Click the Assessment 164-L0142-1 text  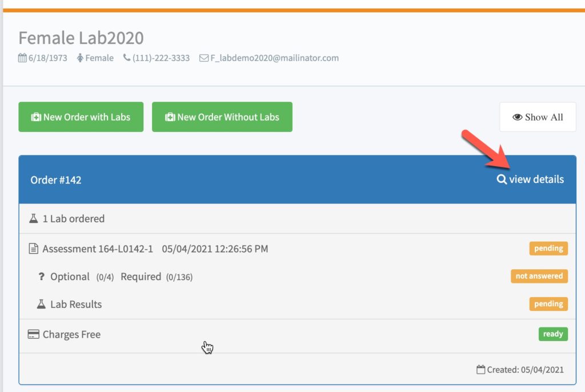pos(98,249)
